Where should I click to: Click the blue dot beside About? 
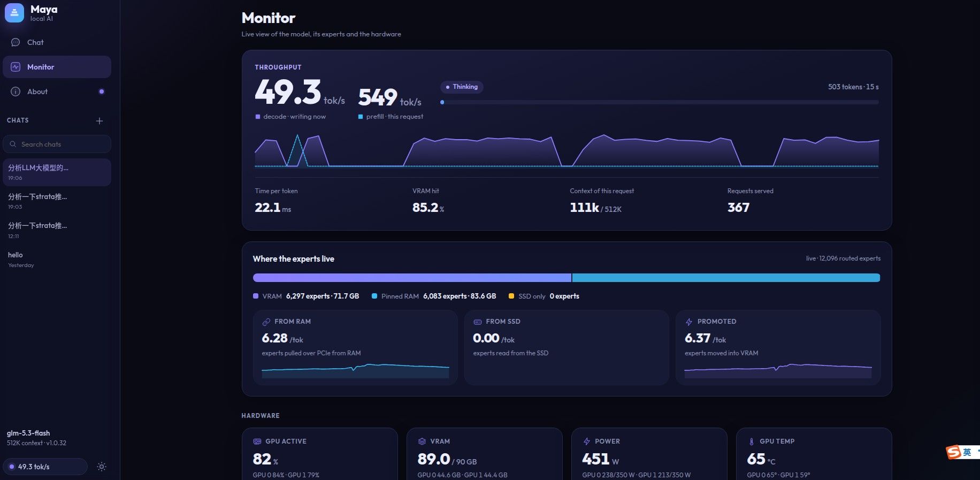(x=102, y=92)
